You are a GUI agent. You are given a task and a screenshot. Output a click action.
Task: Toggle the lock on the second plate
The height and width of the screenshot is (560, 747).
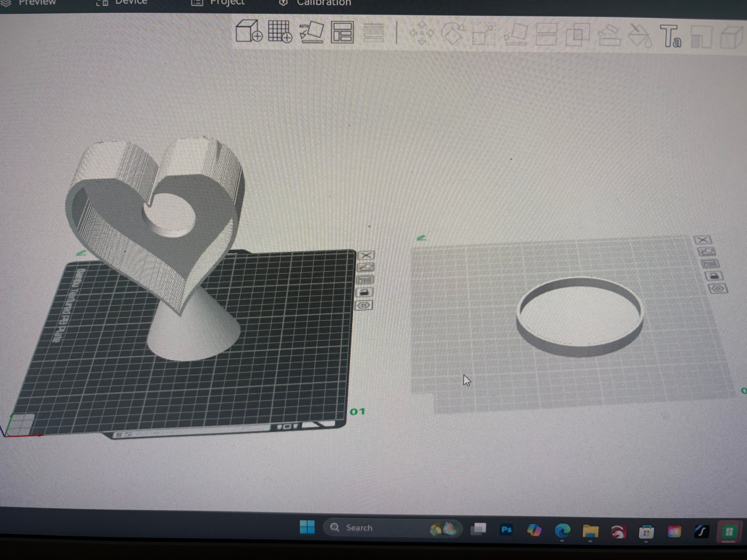tap(714, 276)
